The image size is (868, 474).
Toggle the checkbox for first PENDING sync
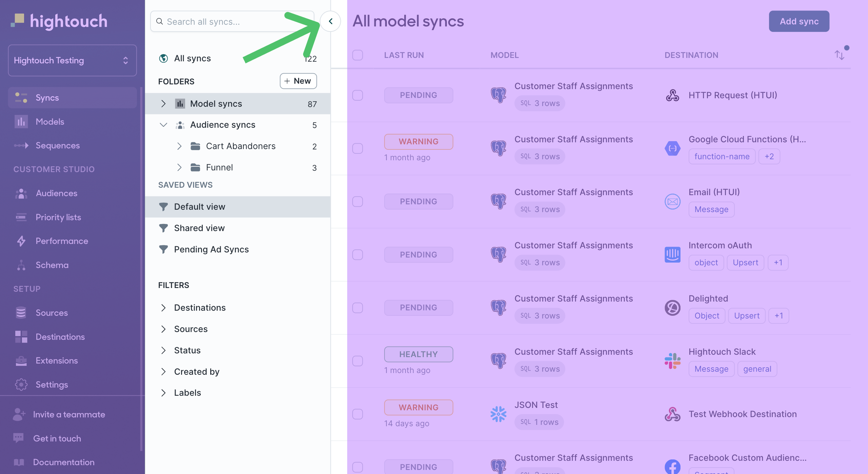click(358, 95)
